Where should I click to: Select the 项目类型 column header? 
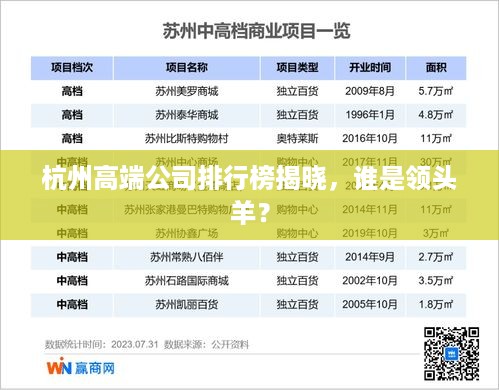click(297, 68)
